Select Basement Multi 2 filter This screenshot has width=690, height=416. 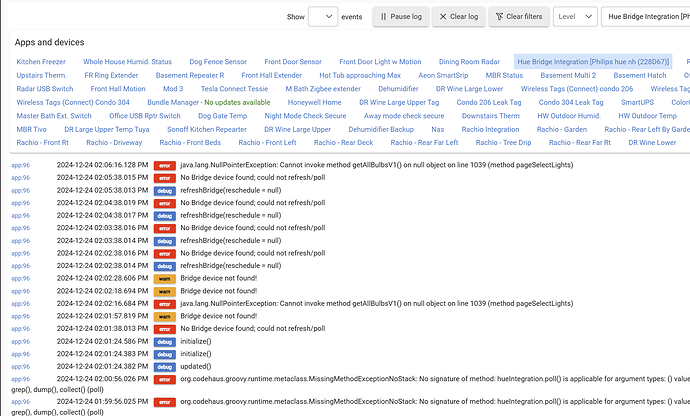(x=568, y=76)
